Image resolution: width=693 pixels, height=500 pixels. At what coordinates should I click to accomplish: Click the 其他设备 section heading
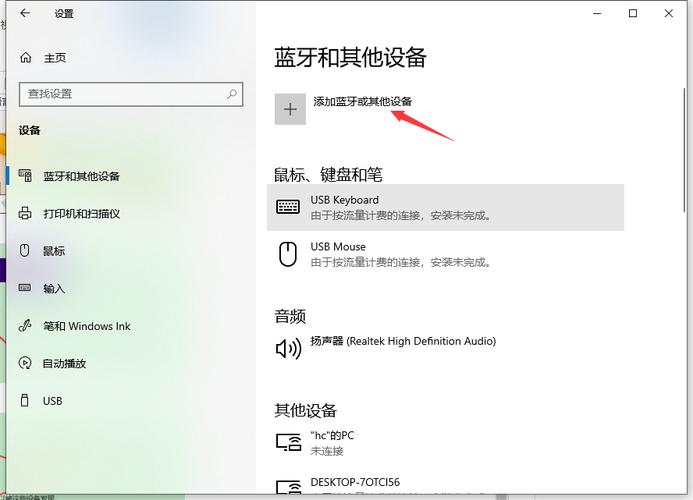[x=305, y=410]
